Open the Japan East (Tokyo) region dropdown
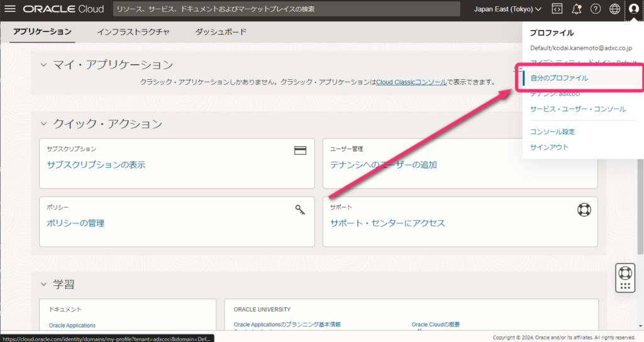The image size is (644, 342). 508,9
